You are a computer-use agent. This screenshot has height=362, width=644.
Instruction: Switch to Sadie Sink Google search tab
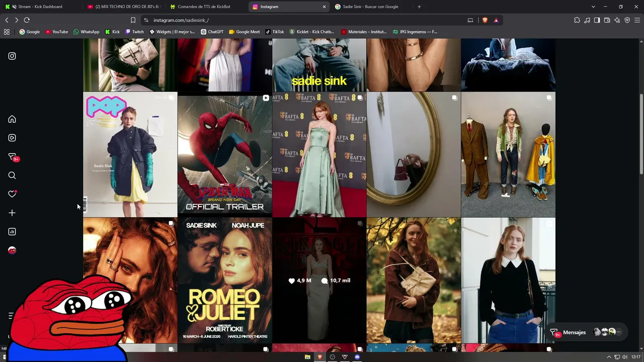click(371, 7)
